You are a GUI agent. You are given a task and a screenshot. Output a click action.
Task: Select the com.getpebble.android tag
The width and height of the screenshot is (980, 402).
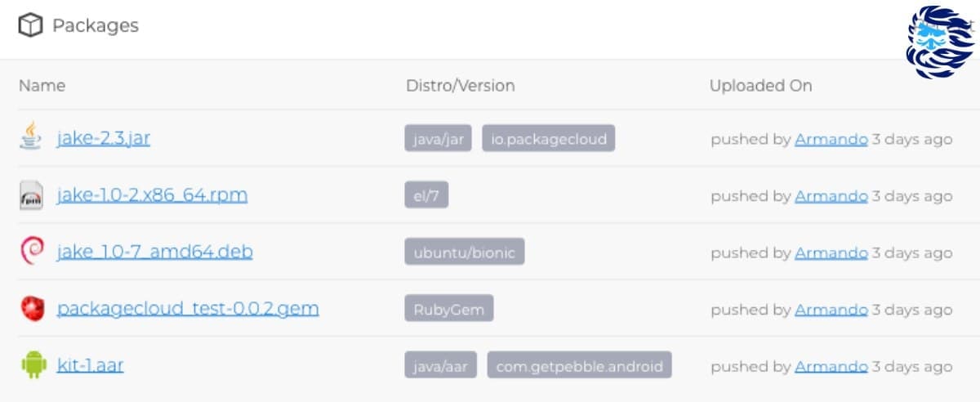point(580,365)
